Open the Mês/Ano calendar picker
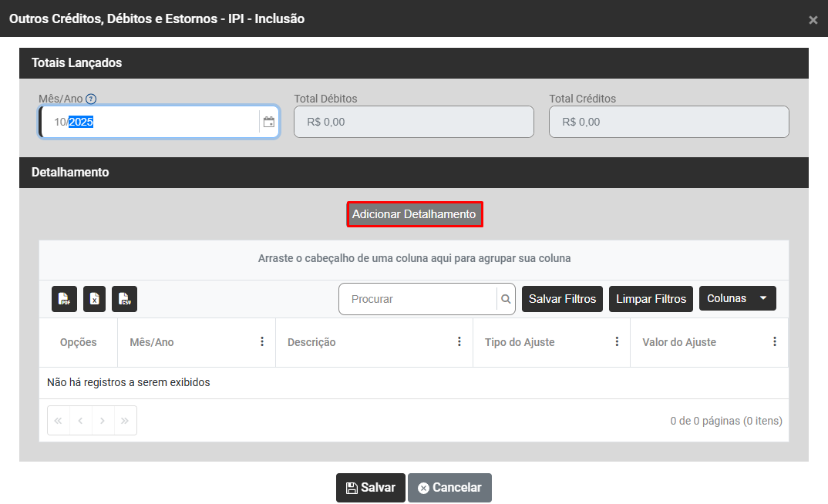The height and width of the screenshot is (504, 828). click(x=269, y=122)
